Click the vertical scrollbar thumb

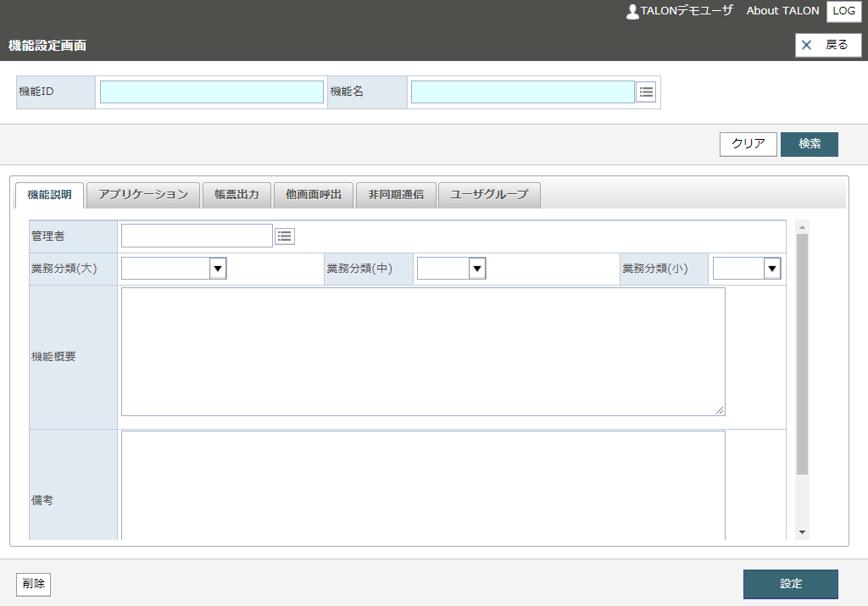(802, 354)
